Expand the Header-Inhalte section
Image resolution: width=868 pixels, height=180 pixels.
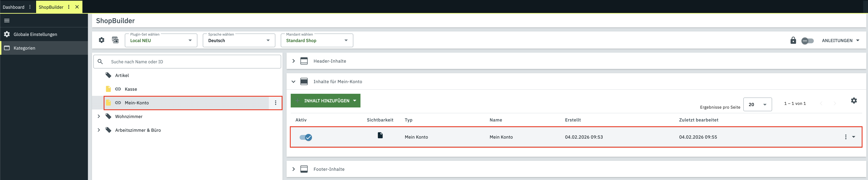tap(293, 61)
